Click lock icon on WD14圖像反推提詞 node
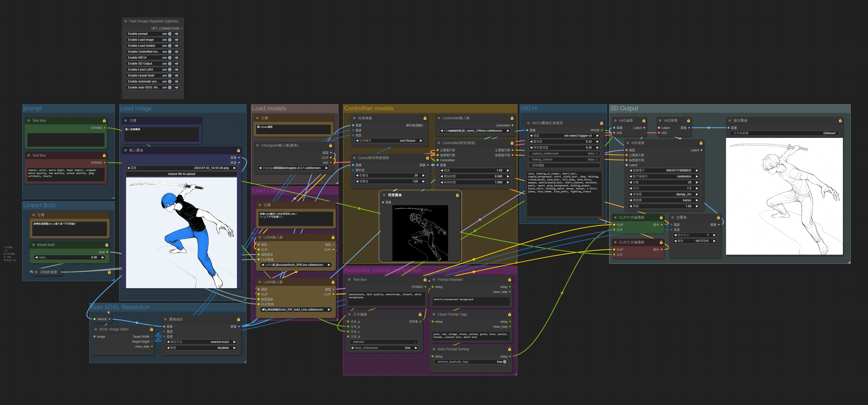868x405 pixels. tap(601, 123)
